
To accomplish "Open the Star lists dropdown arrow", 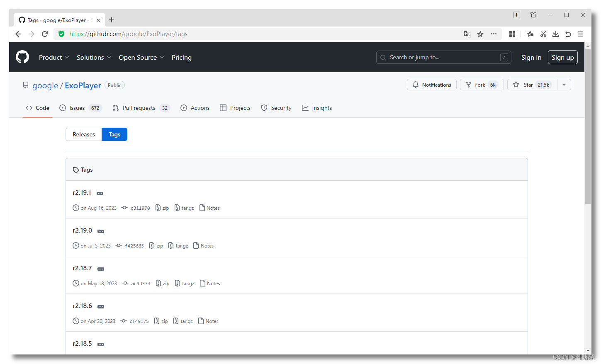I will [x=564, y=85].
